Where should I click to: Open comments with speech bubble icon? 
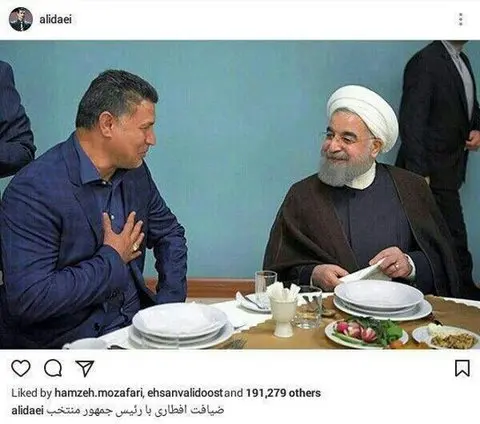point(53,369)
